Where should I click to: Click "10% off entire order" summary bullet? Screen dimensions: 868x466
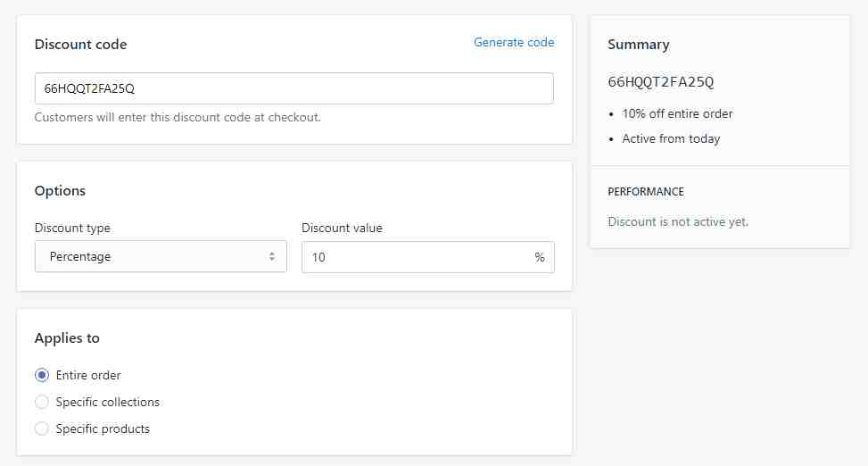click(677, 113)
